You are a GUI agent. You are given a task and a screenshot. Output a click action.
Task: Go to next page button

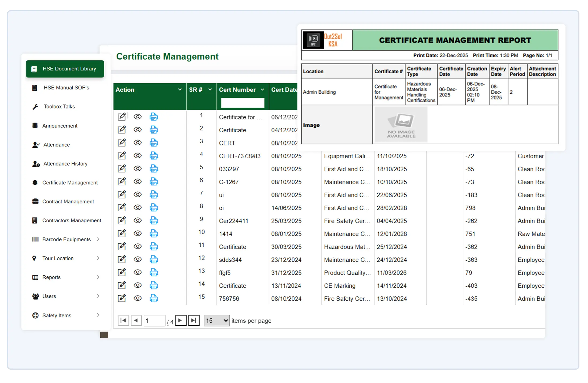click(181, 320)
